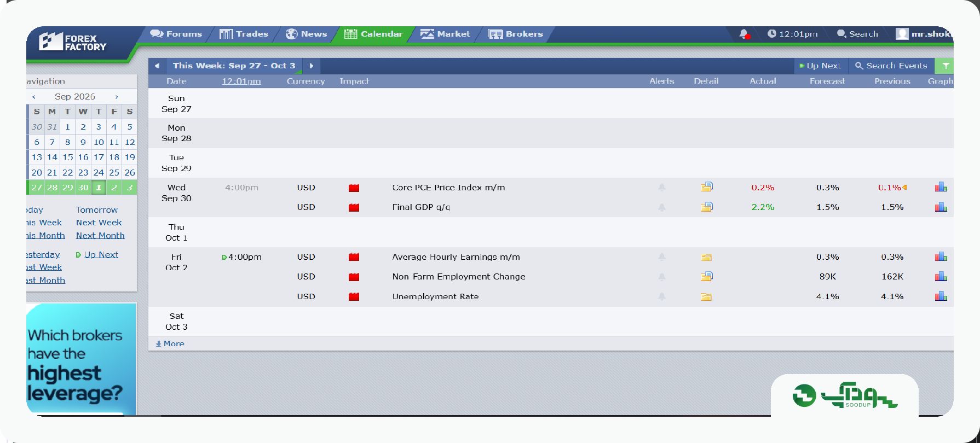Click red impact marker for Final GDP
This screenshot has height=443, width=980.
pos(354,207)
